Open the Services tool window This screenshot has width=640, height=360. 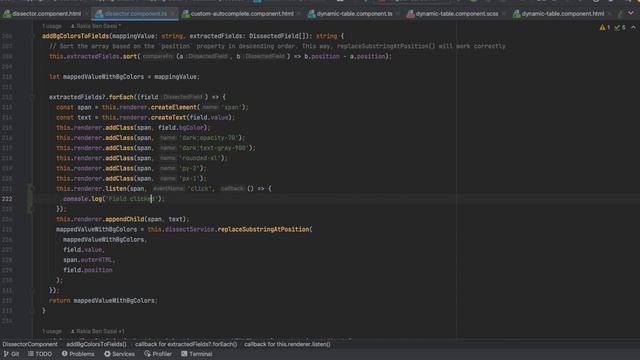[x=120, y=354]
